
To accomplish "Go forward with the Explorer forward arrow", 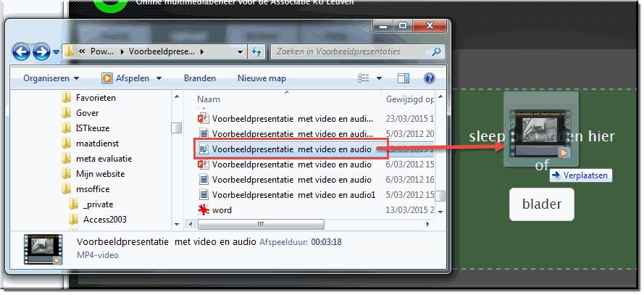I will (41, 52).
